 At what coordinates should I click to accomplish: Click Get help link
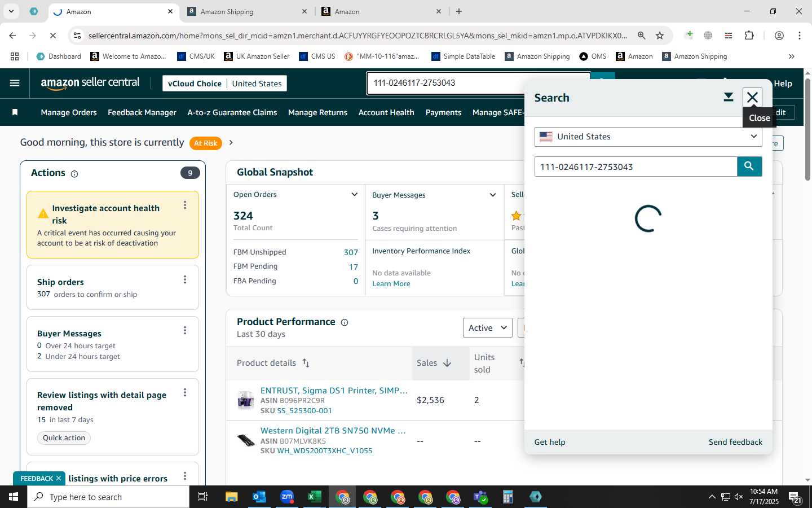coord(550,442)
